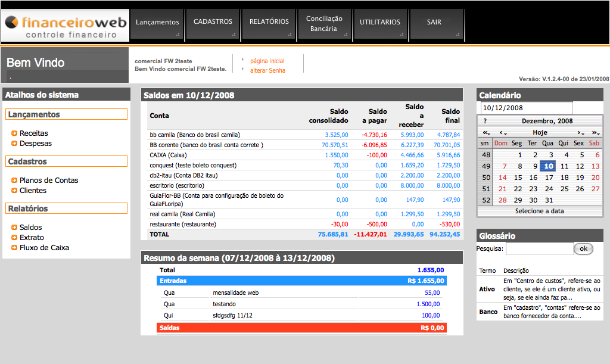Click the 'CAIXA (Caixa)' account row

click(x=305, y=155)
